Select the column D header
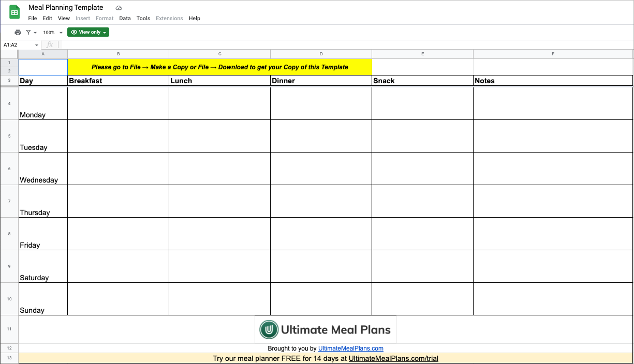634x364 pixels. pyautogui.click(x=321, y=54)
